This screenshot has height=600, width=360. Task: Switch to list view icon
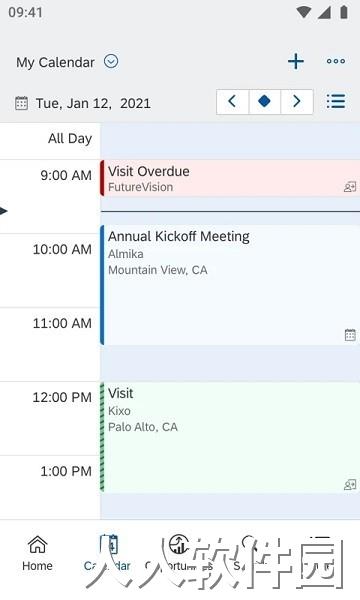point(336,101)
